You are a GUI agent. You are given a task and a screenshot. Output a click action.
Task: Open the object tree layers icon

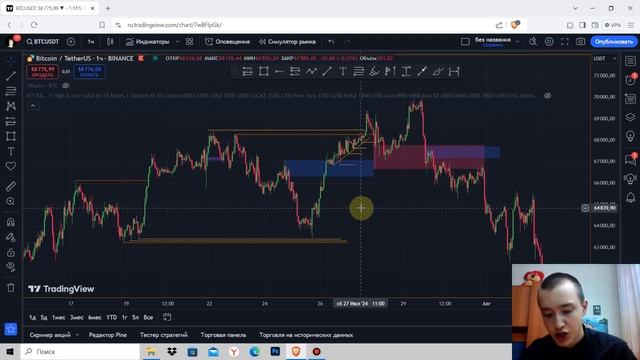click(x=630, y=118)
